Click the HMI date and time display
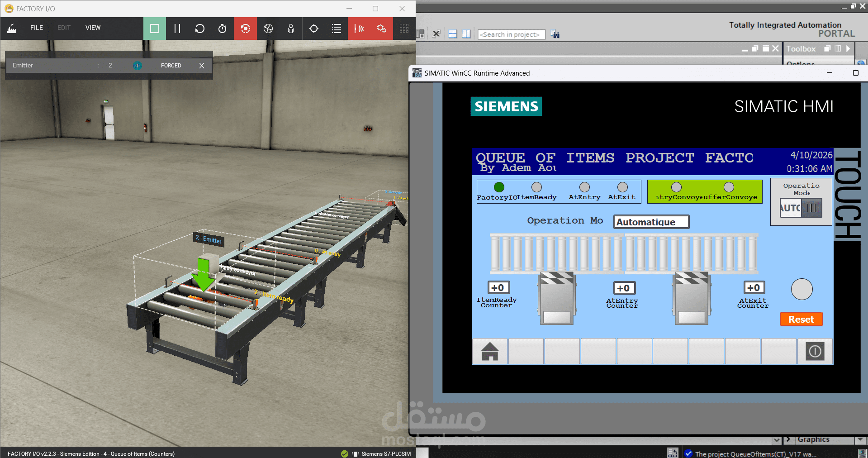 pos(810,162)
